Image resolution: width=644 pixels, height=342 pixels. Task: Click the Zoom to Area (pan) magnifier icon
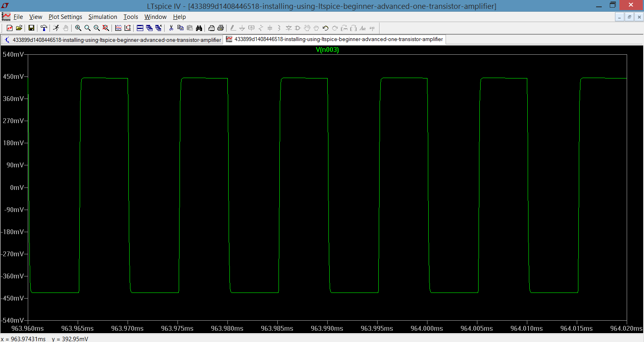pyautogui.click(x=87, y=28)
